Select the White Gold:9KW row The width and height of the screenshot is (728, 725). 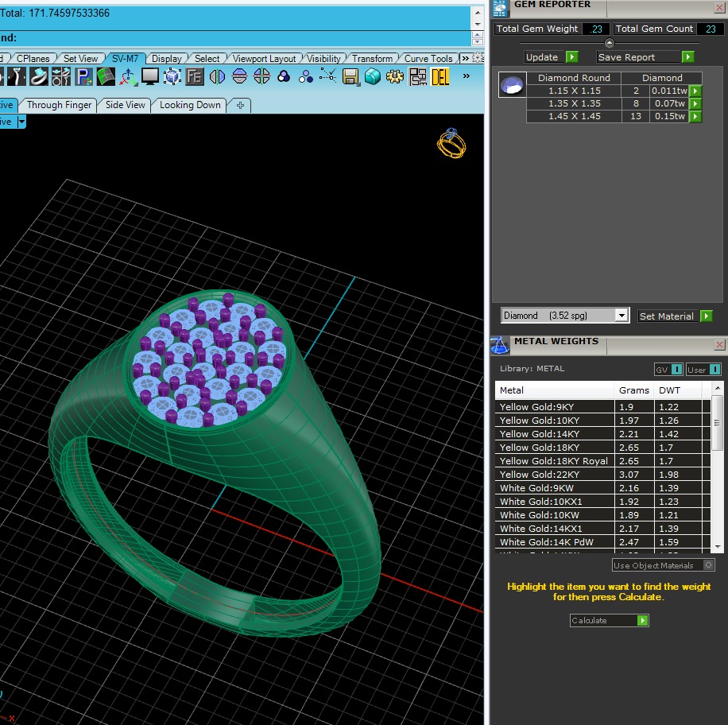[x=602, y=488]
